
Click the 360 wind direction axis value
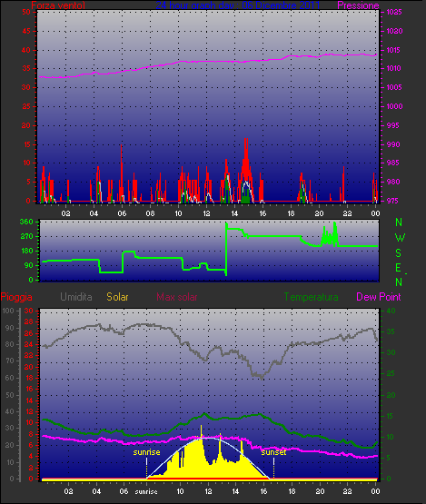tap(26, 222)
